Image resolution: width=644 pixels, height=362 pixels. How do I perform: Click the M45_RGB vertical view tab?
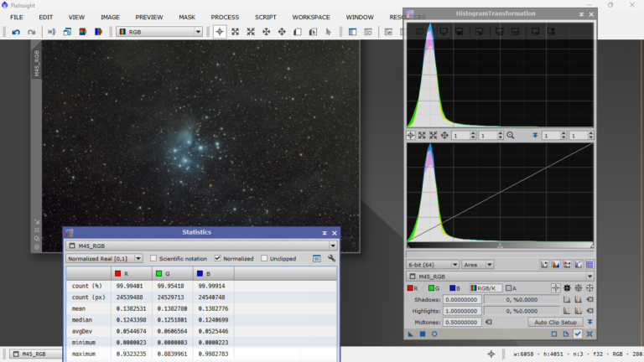[x=37, y=63]
